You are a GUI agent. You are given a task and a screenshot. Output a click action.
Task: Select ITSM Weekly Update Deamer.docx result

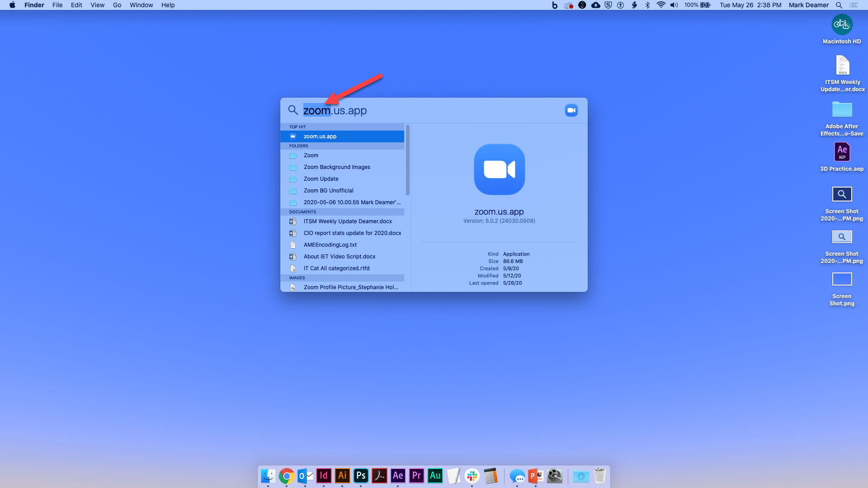[x=342, y=221]
